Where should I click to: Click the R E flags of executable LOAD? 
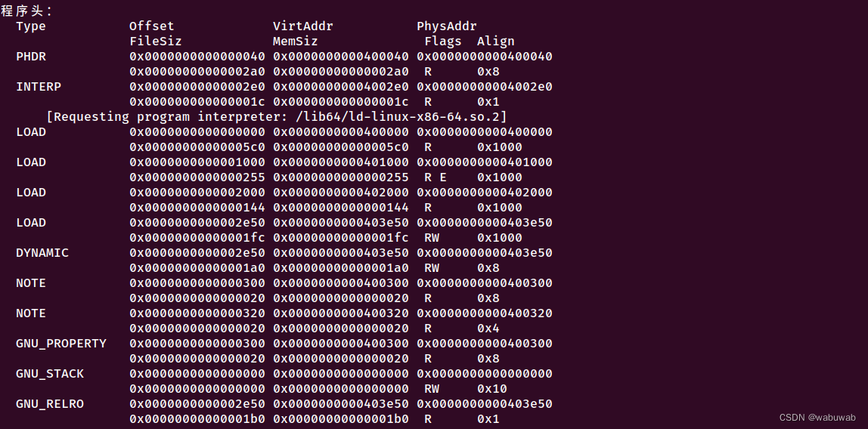pyautogui.click(x=436, y=177)
